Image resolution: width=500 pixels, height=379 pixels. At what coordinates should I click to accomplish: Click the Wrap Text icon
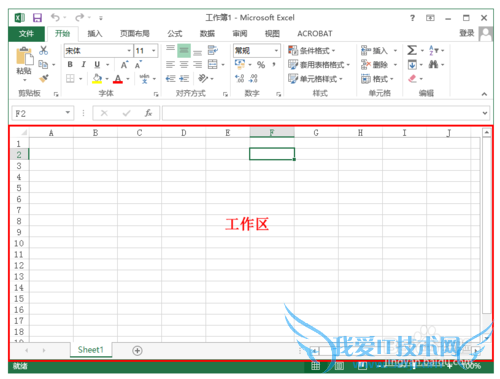point(213,50)
